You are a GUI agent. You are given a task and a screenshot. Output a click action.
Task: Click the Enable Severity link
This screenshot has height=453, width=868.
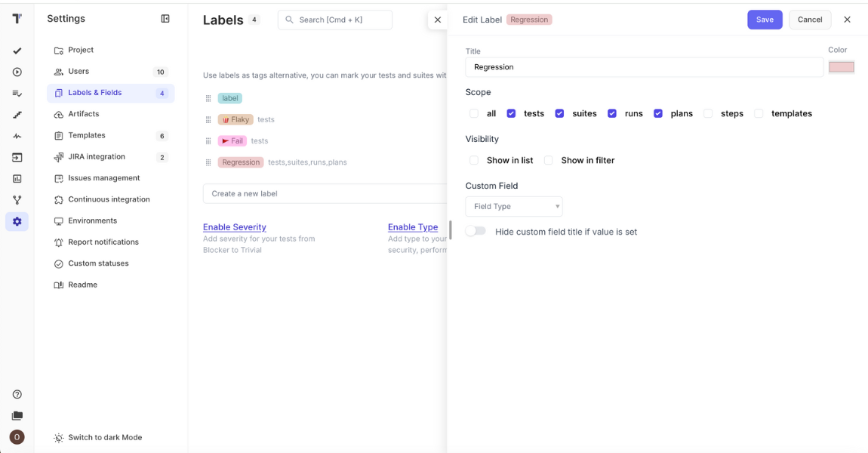(234, 226)
